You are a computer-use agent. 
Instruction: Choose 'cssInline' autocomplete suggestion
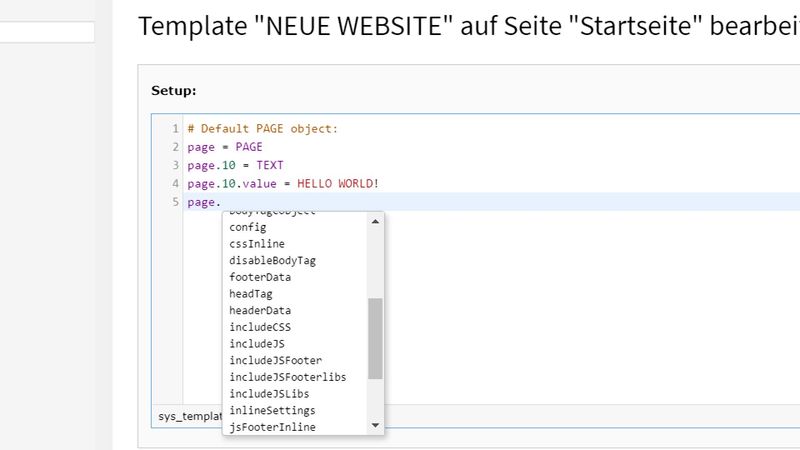pos(256,244)
